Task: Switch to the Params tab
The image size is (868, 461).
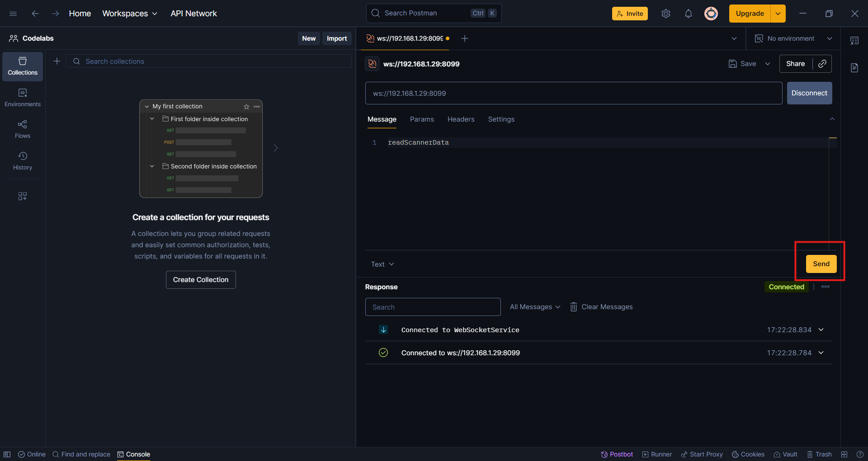Action: coord(421,119)
